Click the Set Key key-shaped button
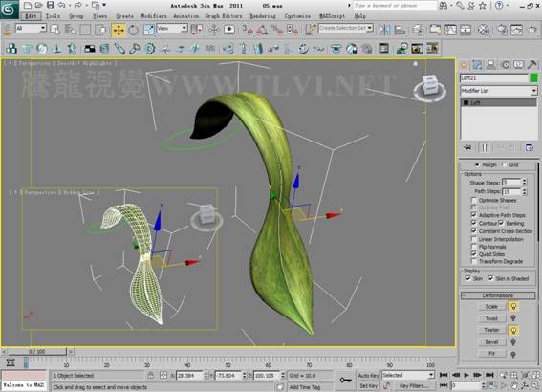This screenshot has width=542, height=392. click(345, 381)
